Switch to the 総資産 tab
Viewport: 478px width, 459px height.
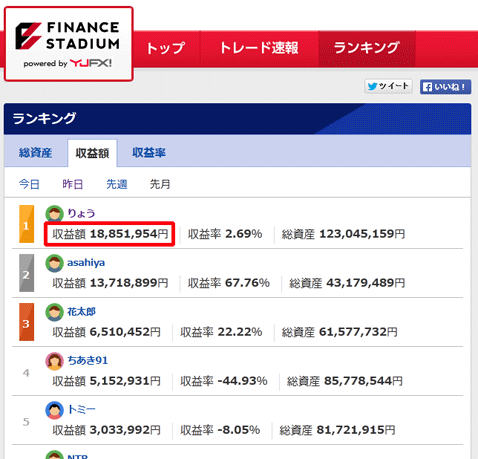pos(35,153)
